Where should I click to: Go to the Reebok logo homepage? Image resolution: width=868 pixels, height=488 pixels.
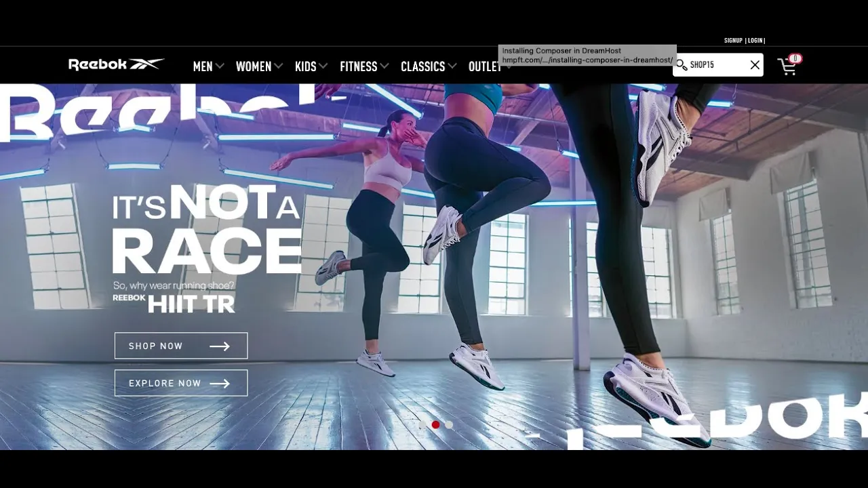pyautogui.click(x=117, y=64)
